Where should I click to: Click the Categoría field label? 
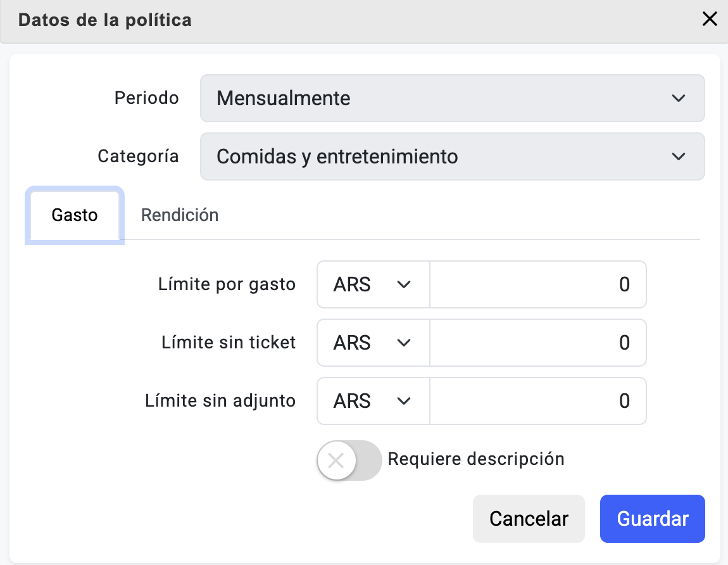pos(138,156)
